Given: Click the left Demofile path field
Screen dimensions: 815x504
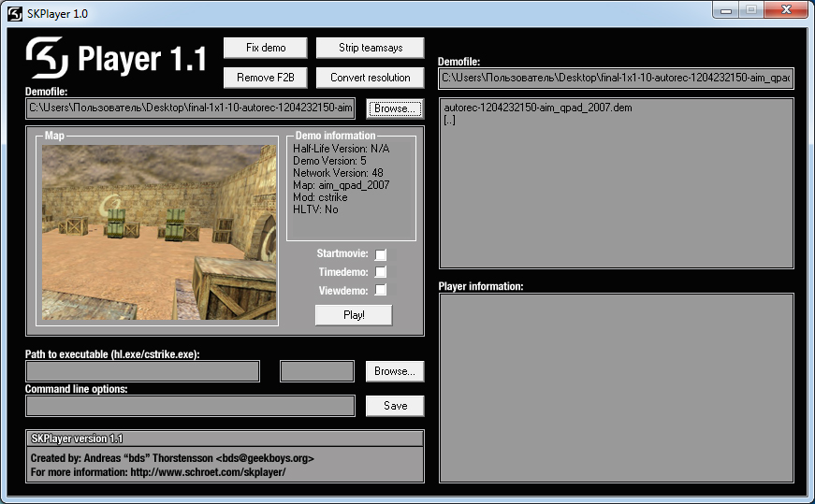Looking at the screenshot, I should coord(190,108).
